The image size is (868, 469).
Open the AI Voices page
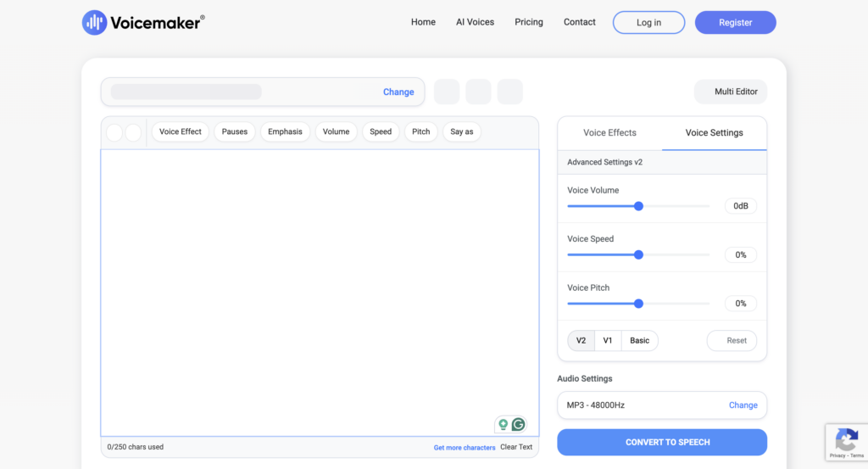click(475, 22)
